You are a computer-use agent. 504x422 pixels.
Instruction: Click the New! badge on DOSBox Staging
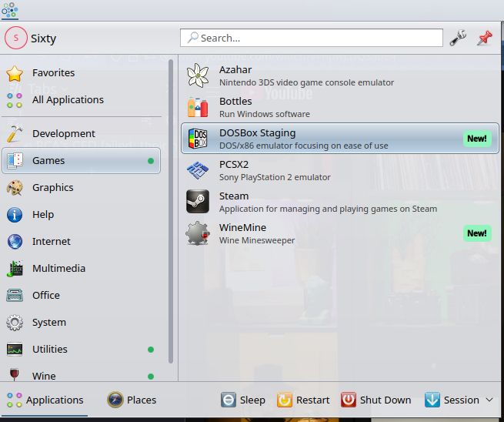(477, 139)
